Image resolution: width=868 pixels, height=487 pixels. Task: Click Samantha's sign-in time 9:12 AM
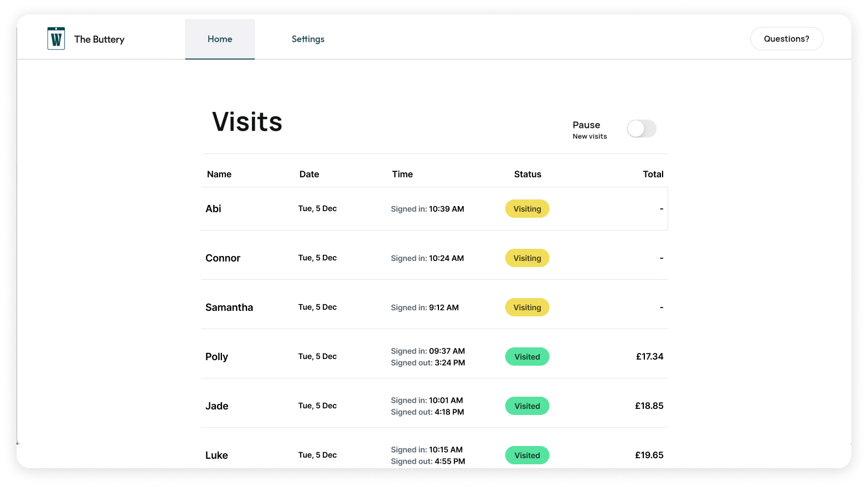(x=444, y=307)
